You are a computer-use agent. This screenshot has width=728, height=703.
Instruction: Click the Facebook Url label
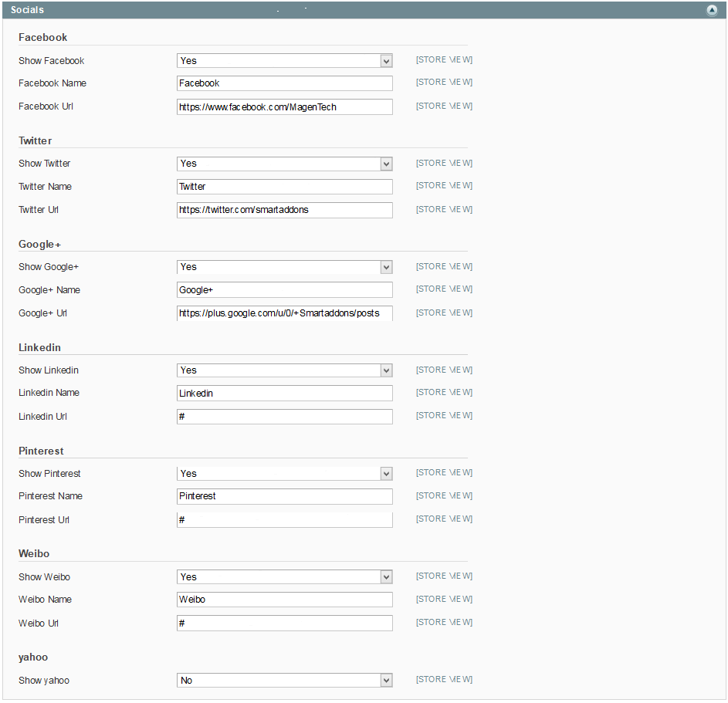coord(46,106)
